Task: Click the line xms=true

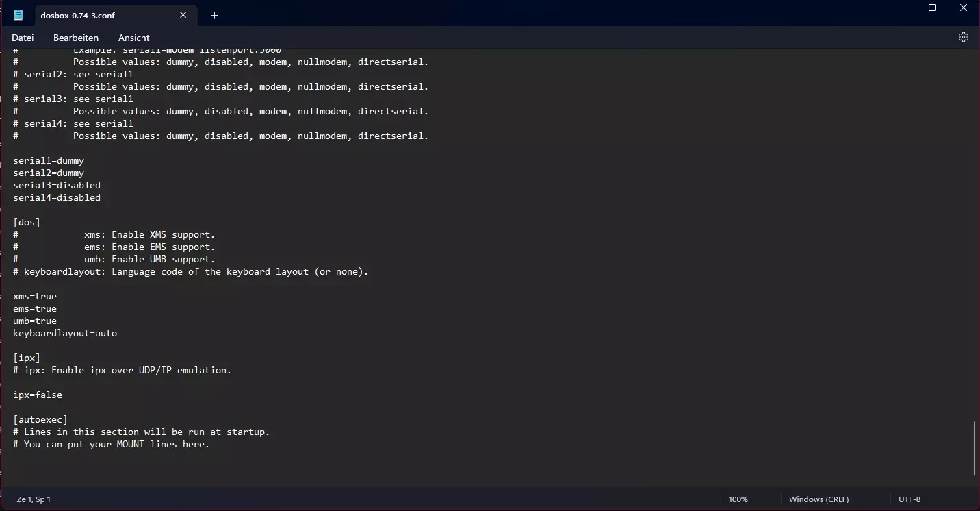Action: 35,296
